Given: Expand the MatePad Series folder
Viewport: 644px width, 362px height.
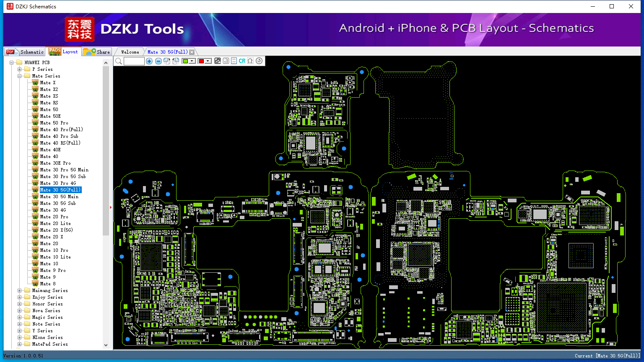Looking at the screenshot, I should click(20, 344).
